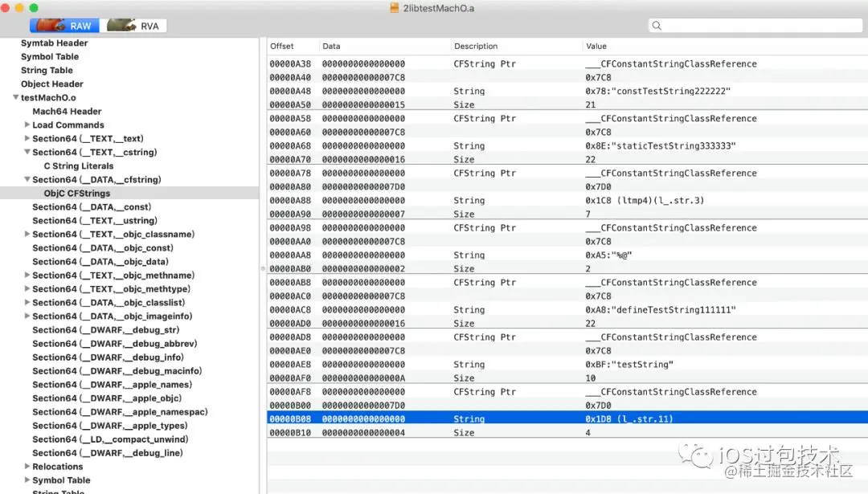Open Section64 (__DWARF,__apple_names)

[112, 385]
